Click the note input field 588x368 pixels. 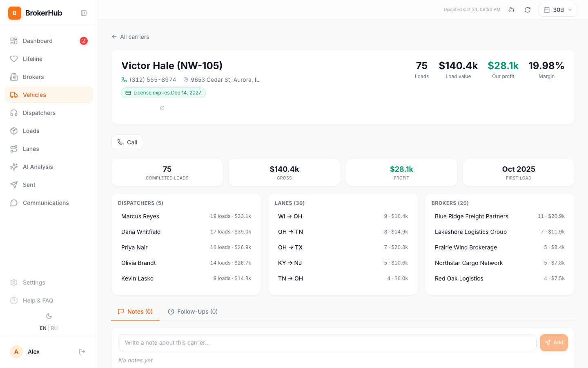coord(327,343)
